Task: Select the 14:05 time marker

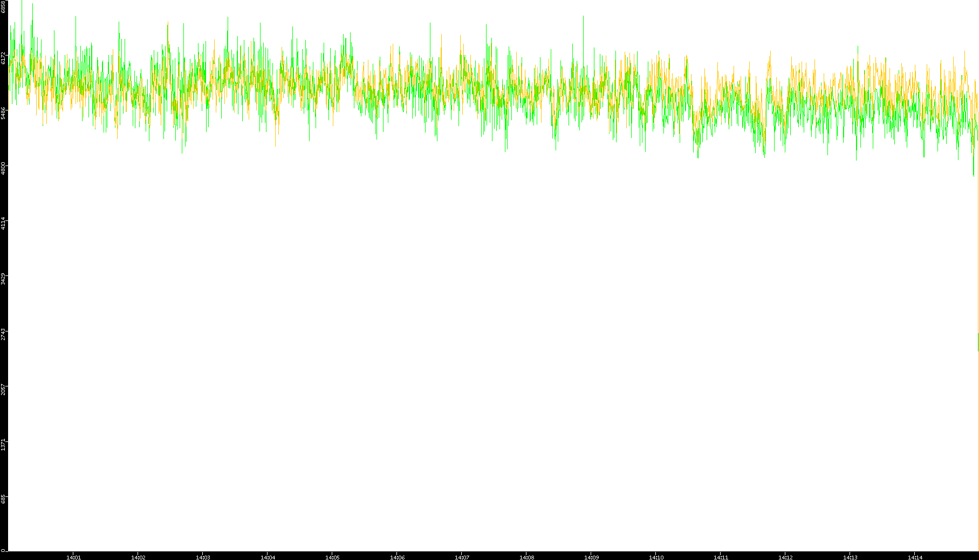Action: coord(332,557)
